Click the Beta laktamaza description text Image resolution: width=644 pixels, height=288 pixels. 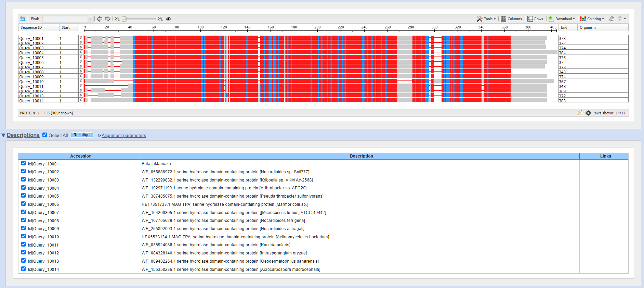point(156,164)
